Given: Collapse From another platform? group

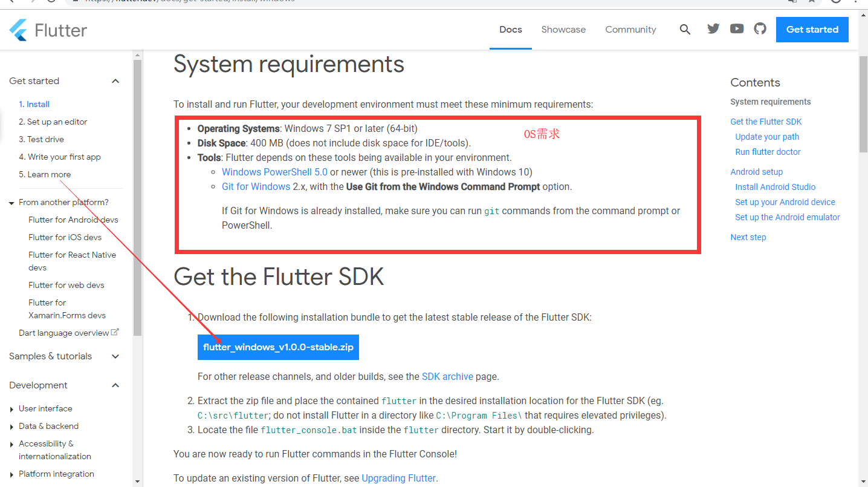Looking at the screenshot, I should pyautogui.click(x=11, y=203).
